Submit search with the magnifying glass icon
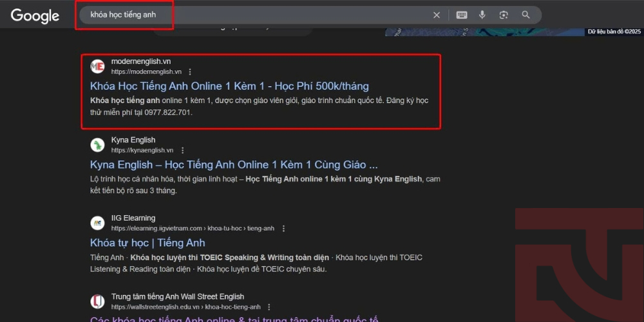Screen dimensions: 644x322 [526, 15]
